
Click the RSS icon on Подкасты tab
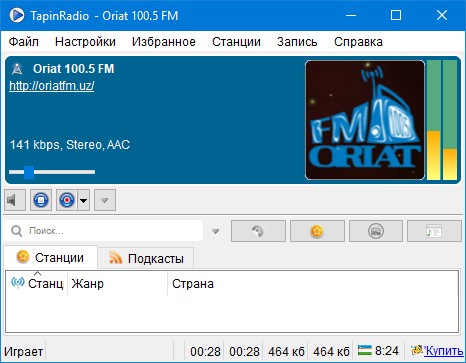116,258
